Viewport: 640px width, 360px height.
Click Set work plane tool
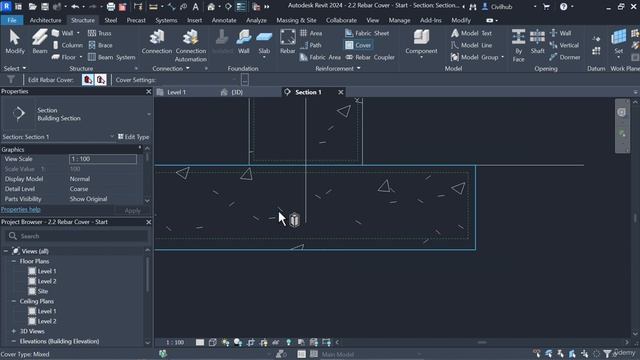tap(618, 42)
